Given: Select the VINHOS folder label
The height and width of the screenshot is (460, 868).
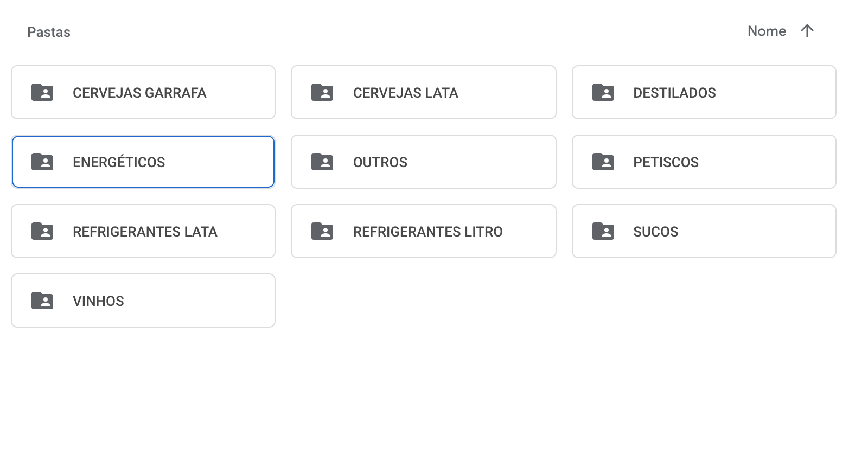Looking at the screenshot, I should (x=98, y=301).
